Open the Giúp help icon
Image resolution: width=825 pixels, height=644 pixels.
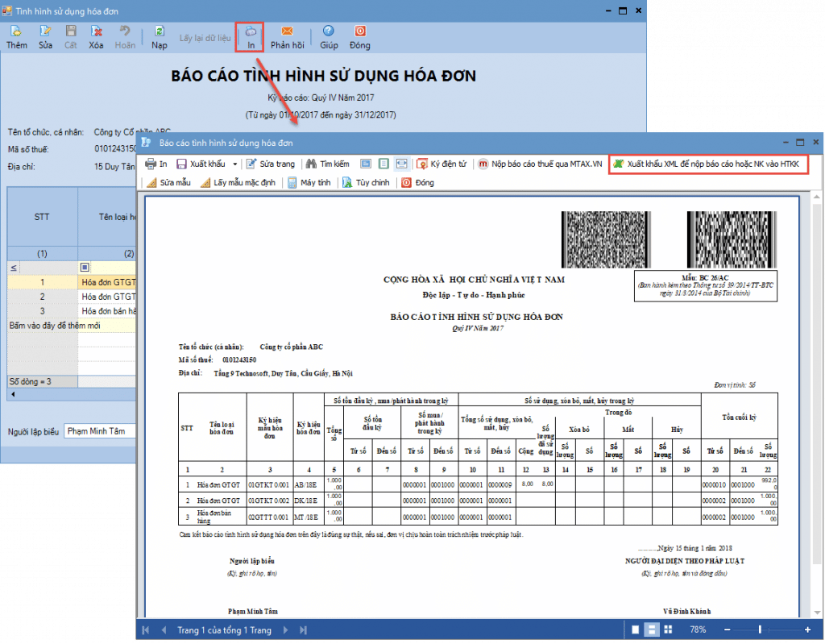coord(329,31)
